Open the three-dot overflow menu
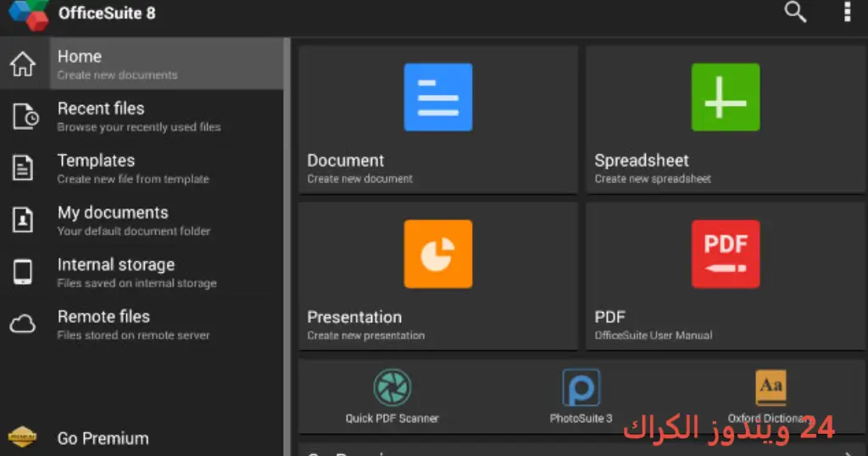The image size is (868, 456). point(847,12)
